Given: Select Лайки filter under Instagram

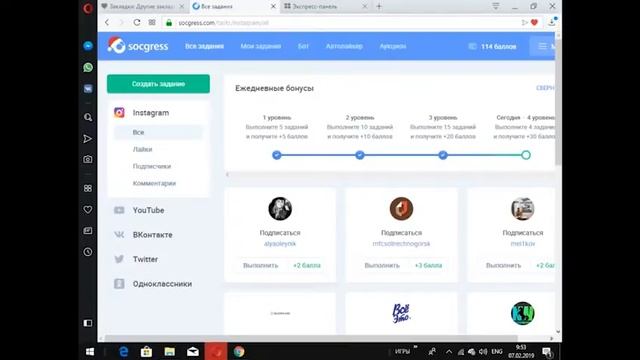Looking at the screenshot, I should pyautogui.click(x=142, y=149).
